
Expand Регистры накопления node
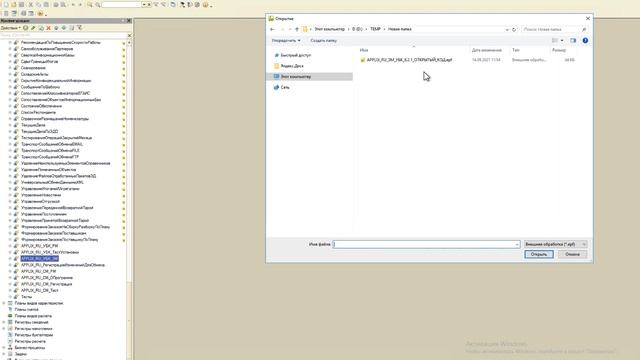[x=4, y=329]
